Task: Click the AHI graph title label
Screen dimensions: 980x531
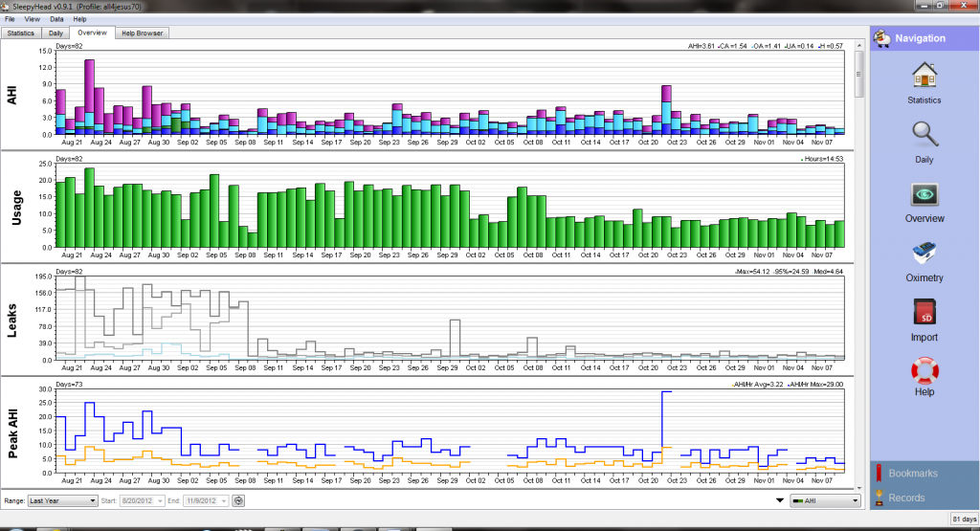Action: point(11,95)
